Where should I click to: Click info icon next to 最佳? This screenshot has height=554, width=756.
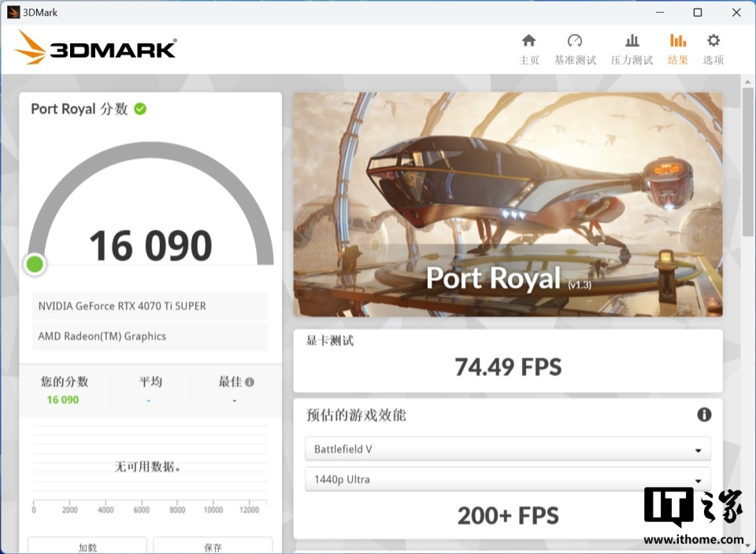[250, 382]
